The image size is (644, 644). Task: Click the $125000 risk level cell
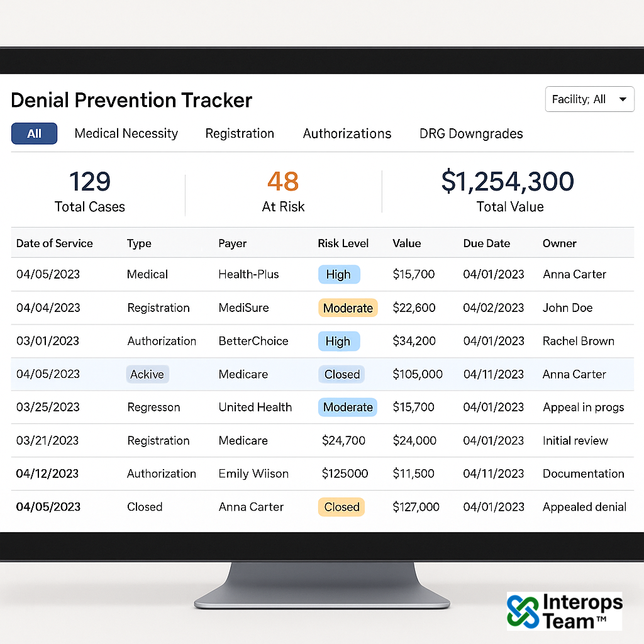pyautogui.click(x=345, y=474)
